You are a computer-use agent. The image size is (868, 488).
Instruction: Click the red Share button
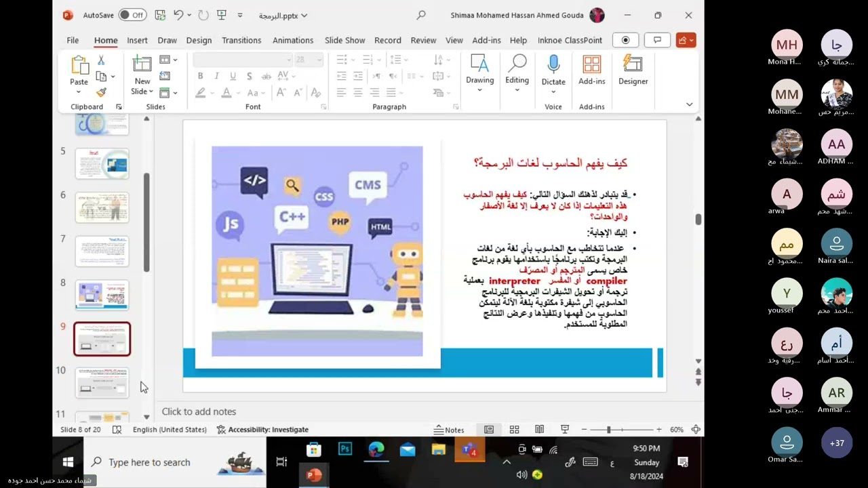click(686, 40)
